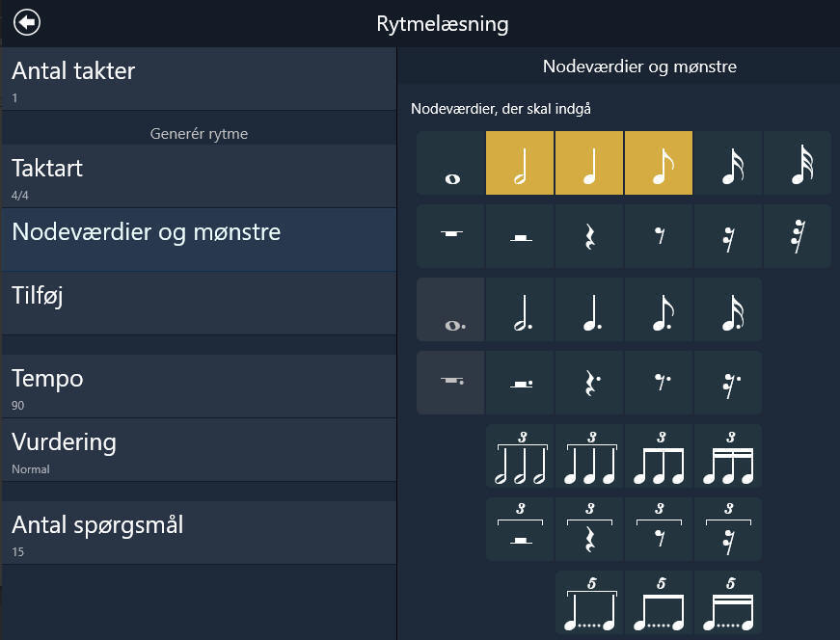Viewport: 840px width, 640px height.
Task: Select the quarter rest symbol
Action: tap(589, 236)
